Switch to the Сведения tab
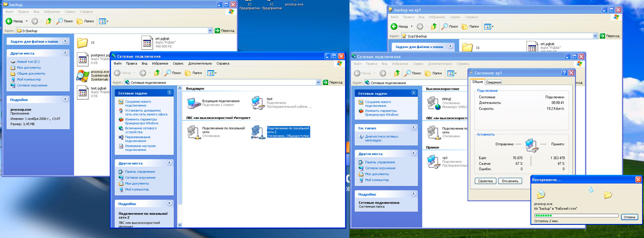Viewport: 644px width, 238px height. (x=494, y=82)
